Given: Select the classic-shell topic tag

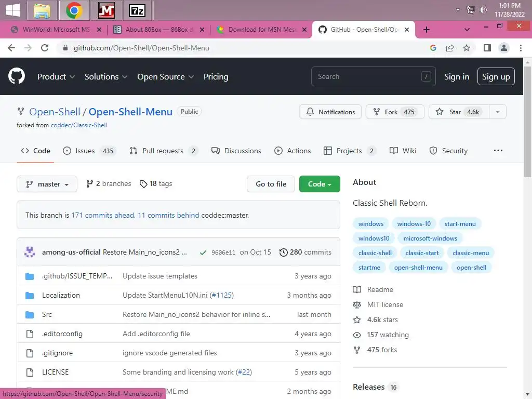Looking at the screenshot, I should click(x=375, y=253).
